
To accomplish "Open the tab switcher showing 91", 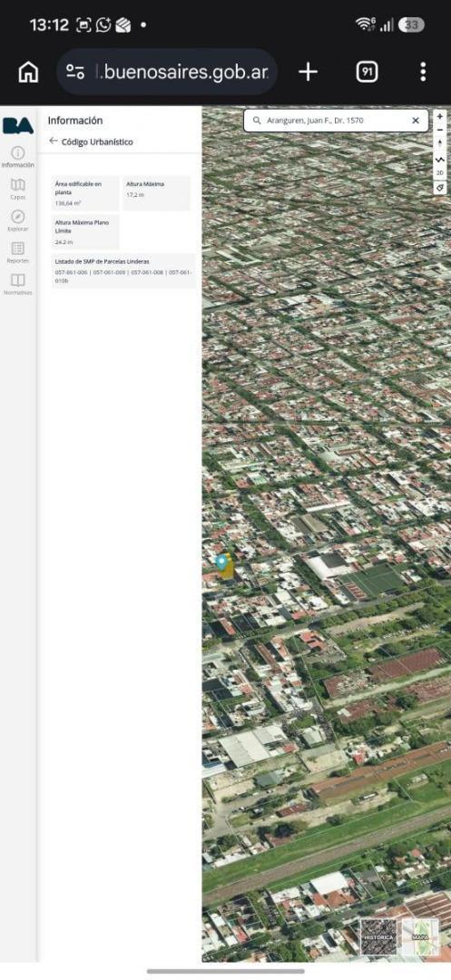I will point(368,72).
